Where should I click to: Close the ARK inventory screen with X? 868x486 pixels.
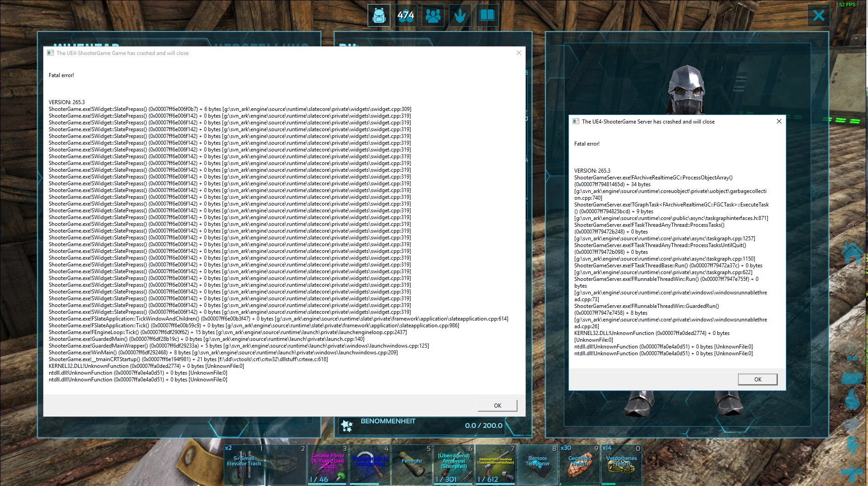[x=819, y=15]
